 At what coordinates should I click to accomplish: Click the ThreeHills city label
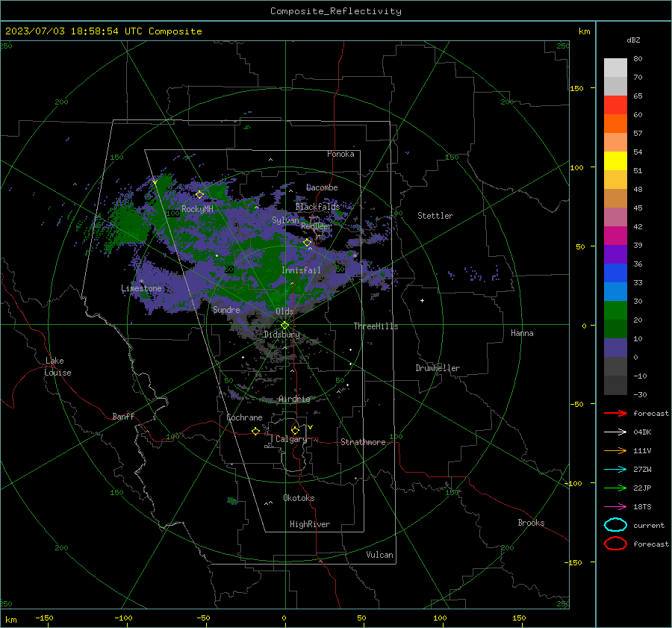(x=376, y=326)
